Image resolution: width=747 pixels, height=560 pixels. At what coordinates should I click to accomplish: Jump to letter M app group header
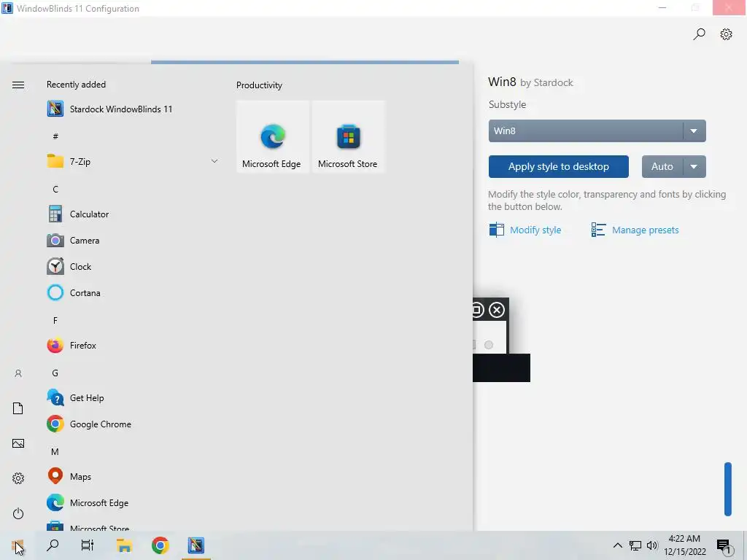pos(55,452)
